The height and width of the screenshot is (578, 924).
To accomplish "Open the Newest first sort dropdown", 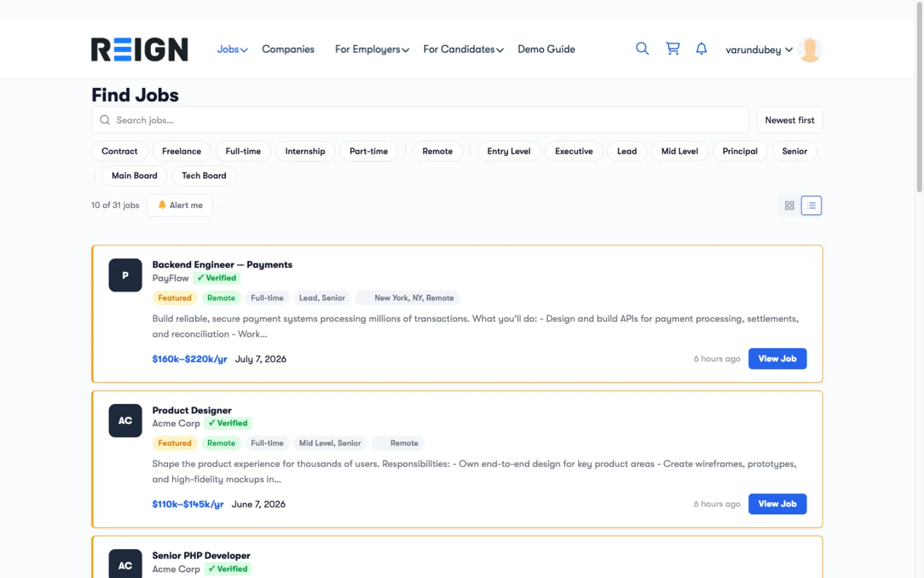I will click(789, 120).
